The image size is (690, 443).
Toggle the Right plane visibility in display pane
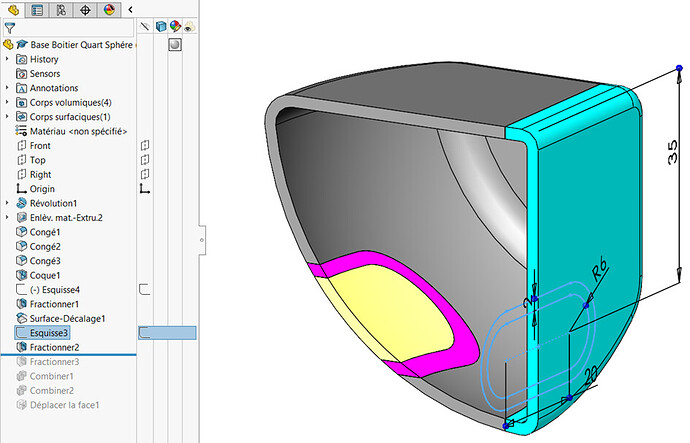(x=145, y=174)
